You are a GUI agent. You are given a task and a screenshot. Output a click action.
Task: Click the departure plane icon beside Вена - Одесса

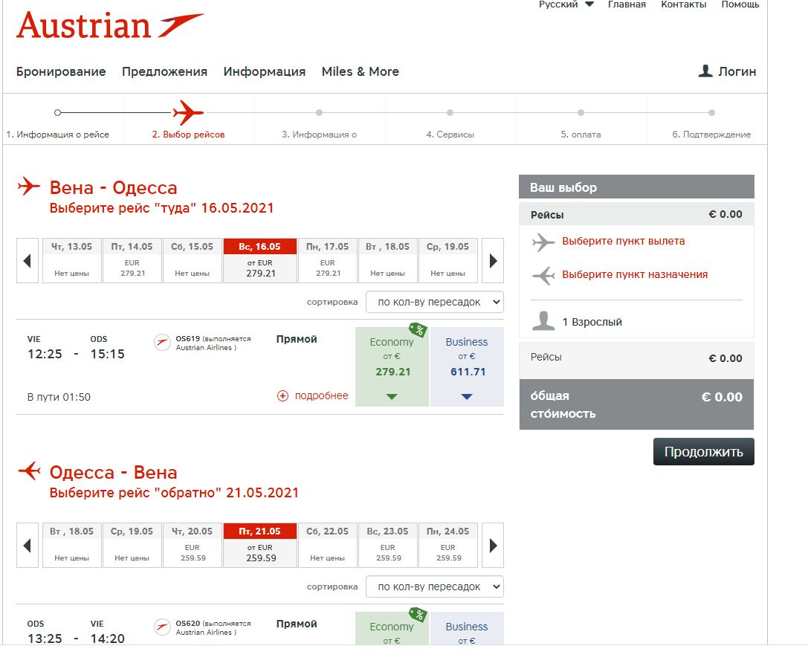[x=28, y=187]
